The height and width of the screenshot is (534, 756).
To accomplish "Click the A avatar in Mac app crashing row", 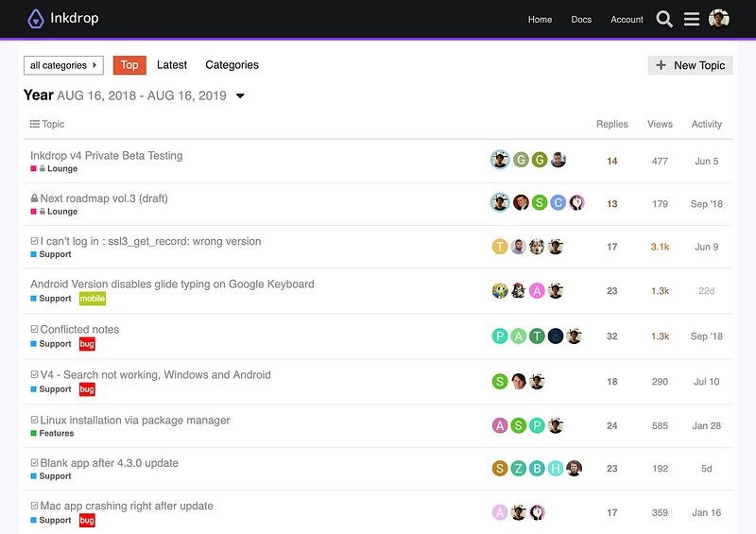I will (500, 512).
